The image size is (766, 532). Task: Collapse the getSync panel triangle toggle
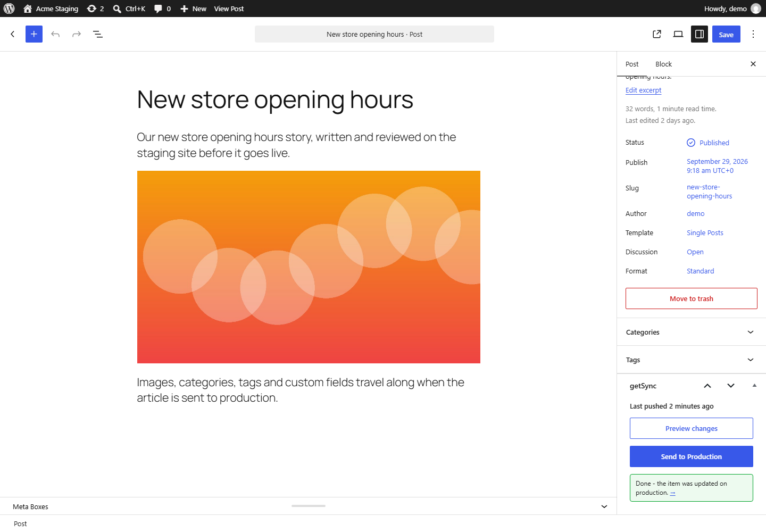click(754, 386)
